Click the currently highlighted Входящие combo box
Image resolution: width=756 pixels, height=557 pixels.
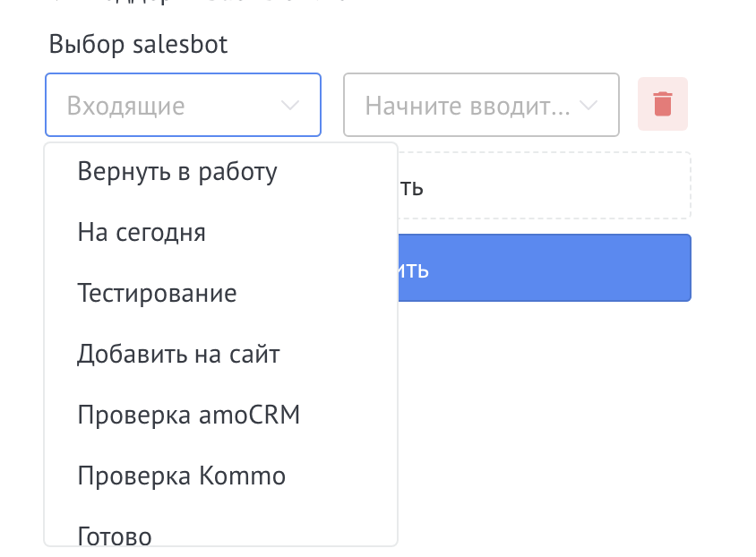point(183,105)
